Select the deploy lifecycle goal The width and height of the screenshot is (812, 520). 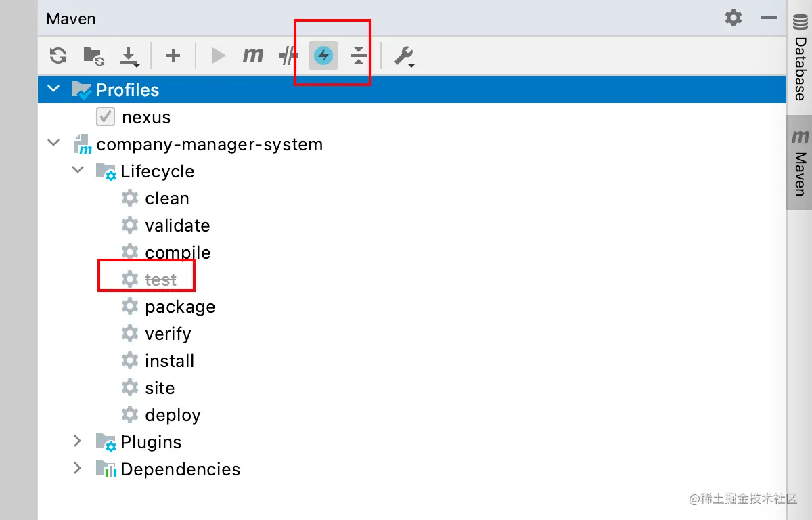point(173,415)
